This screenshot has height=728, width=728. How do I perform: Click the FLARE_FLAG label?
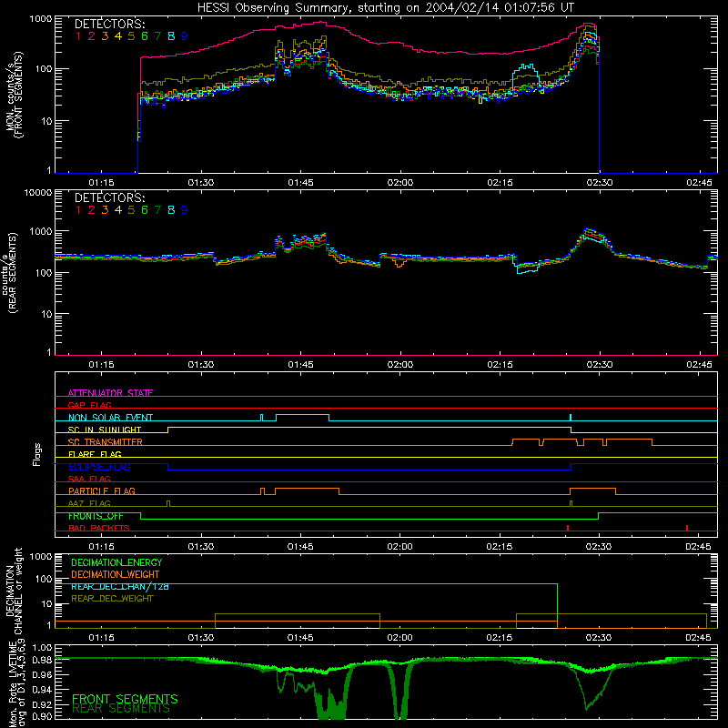[95, 454]
